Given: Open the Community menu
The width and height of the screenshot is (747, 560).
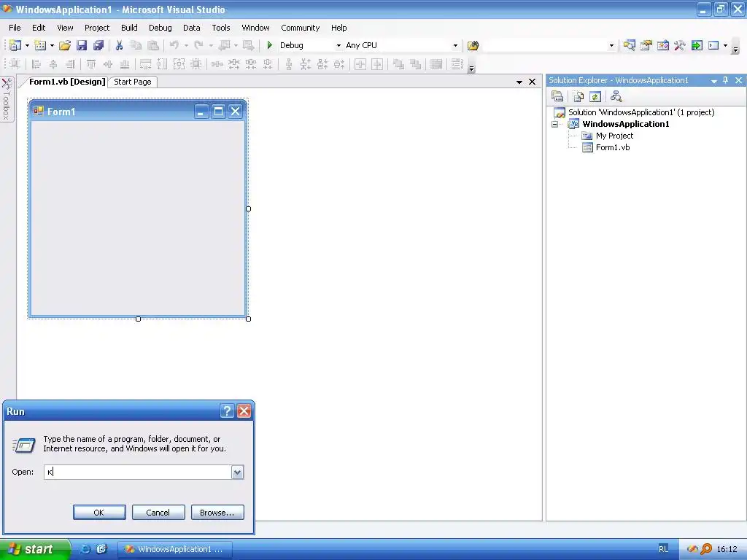Looking at the screenshot, I should [x=300, y=28].
